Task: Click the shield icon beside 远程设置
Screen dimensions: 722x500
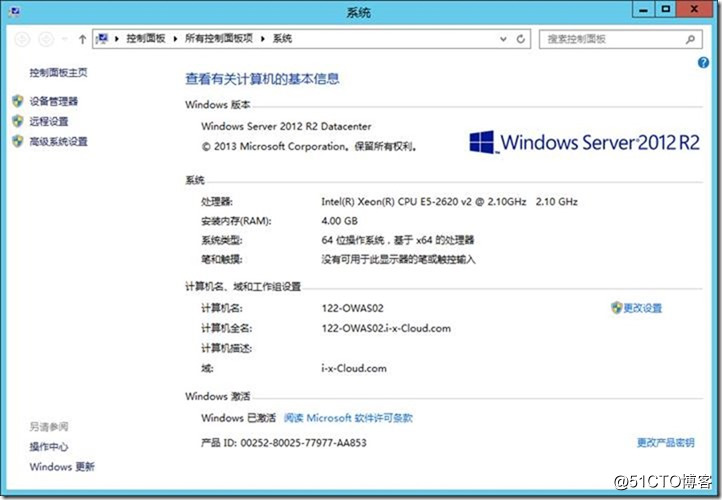Action: click(x=18, y=121)
